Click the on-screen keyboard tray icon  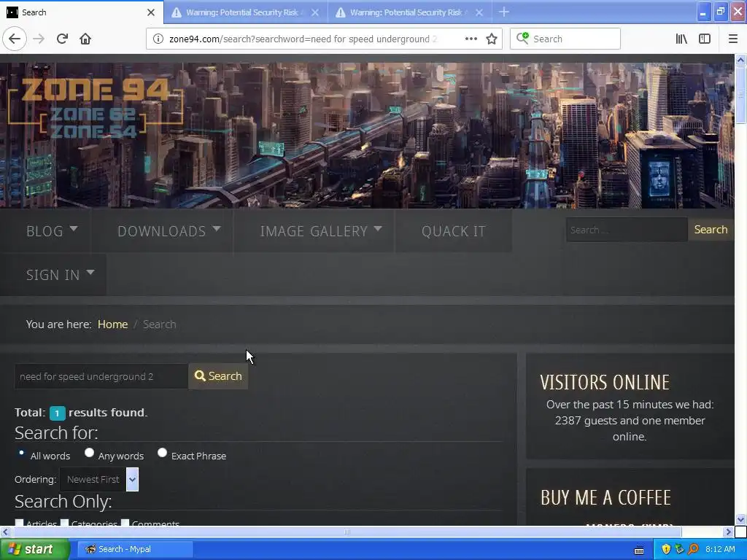(639, 550)
